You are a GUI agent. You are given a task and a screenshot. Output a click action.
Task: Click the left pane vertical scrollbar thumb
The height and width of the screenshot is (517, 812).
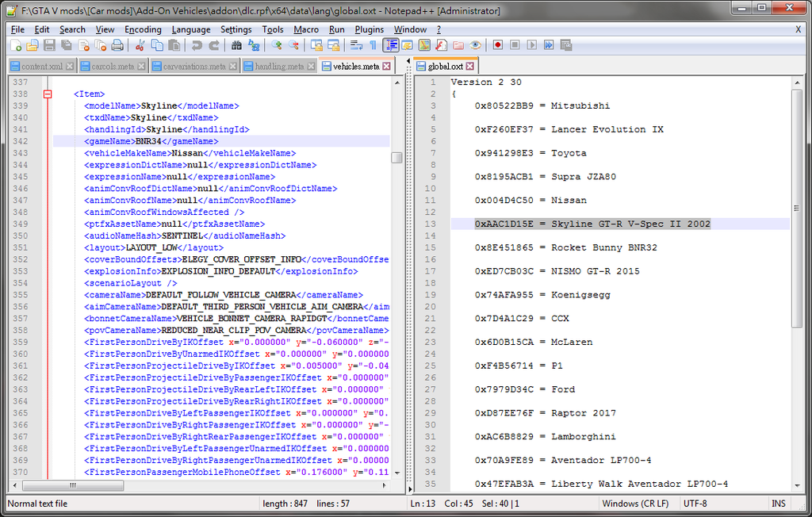coord(396,158)
